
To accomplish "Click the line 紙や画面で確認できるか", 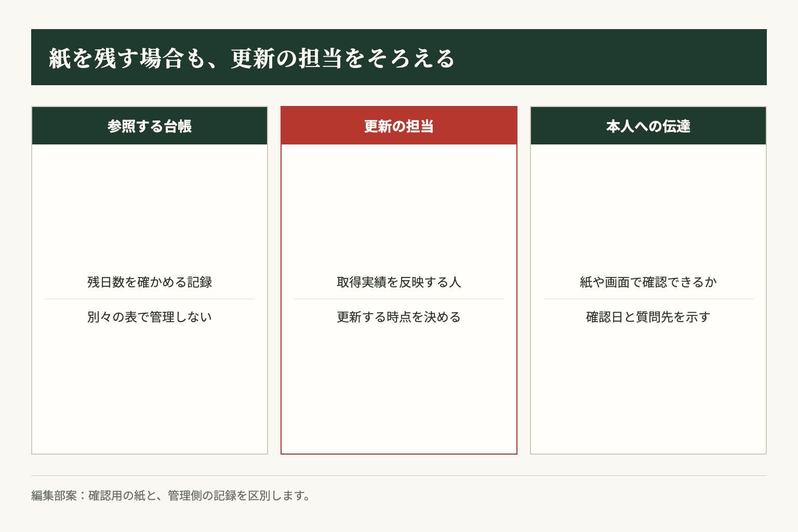I will [x=648, y=282].
